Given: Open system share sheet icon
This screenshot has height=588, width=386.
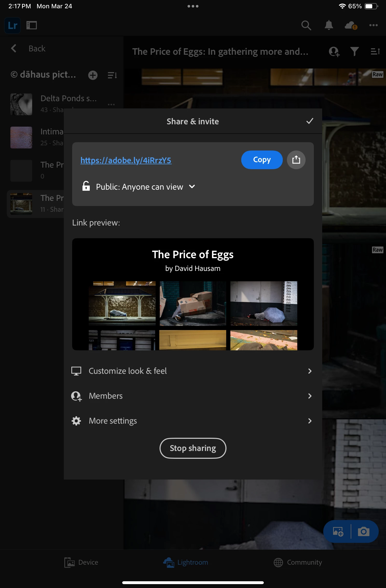Looking at the screenshot, I should click(x=296, y=160).
